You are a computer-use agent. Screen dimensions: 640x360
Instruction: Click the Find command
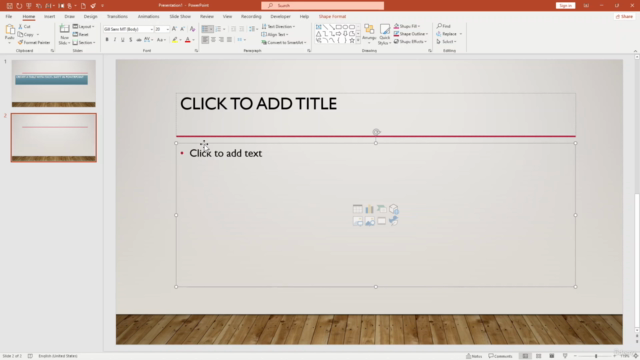tap(444, 26)
